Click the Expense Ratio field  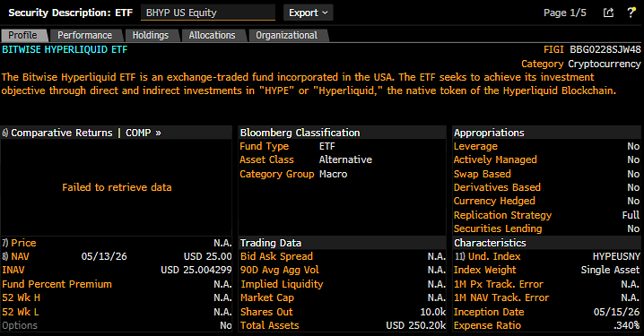point(547,325)
